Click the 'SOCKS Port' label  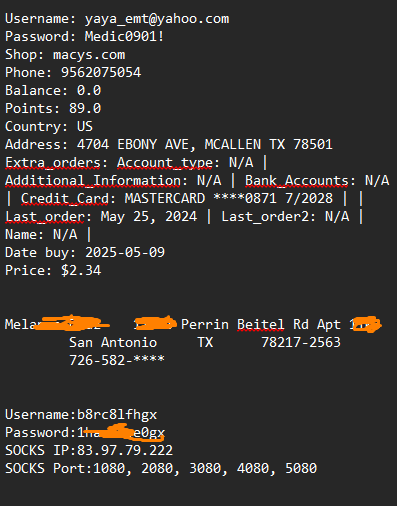[45, 469]
